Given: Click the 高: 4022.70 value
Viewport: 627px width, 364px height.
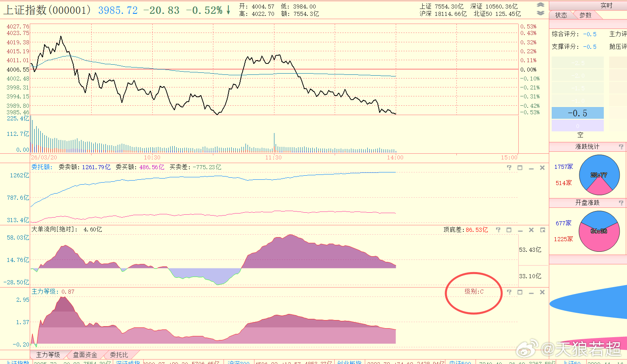Looking at the screenshot, I should click(x=256, y=14).
